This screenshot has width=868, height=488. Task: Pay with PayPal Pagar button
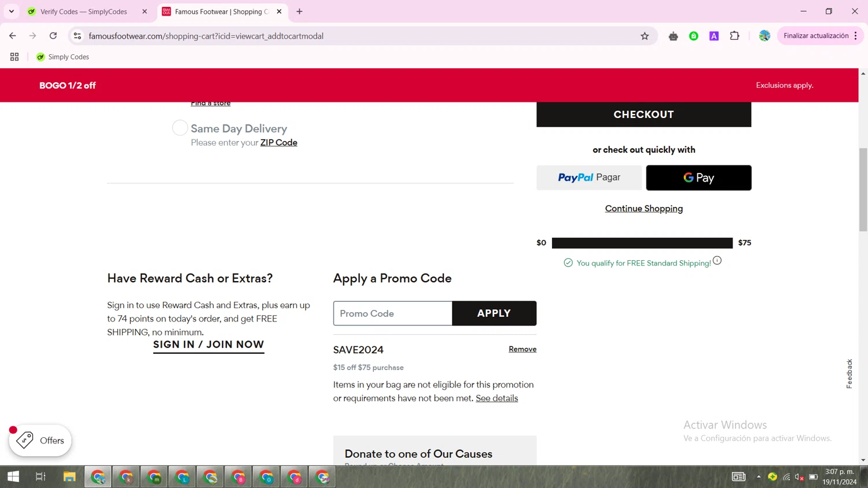tap(589, 178)
